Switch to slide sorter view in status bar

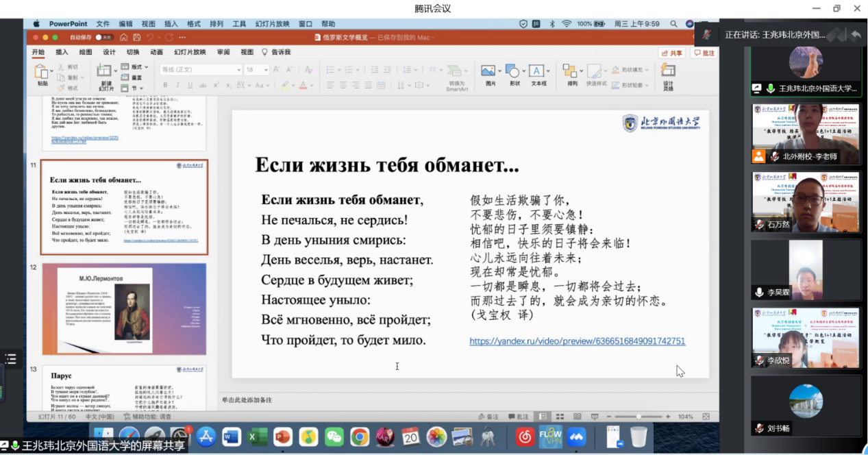pos(560,417)
